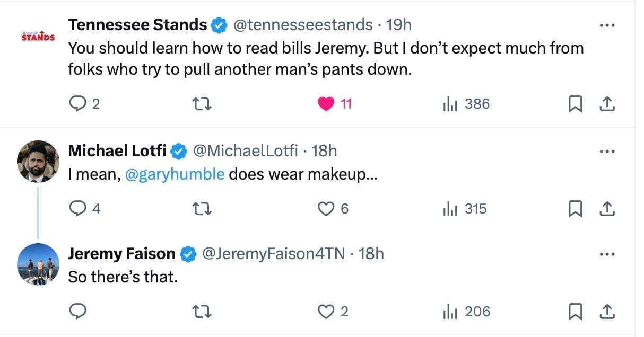Like Jeremy Faison's "So there's that" reply
644x337 pixels.
click(x=326, y=312)
